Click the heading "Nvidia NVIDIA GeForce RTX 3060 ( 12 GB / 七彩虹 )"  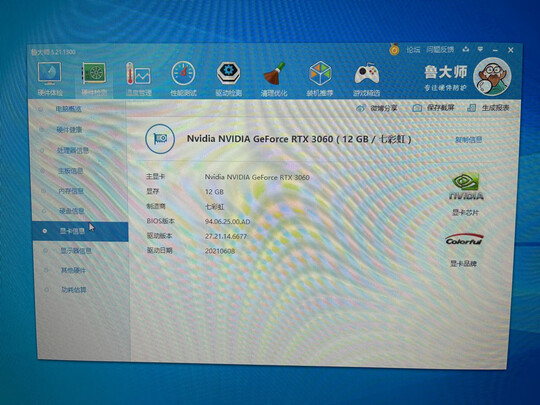(299, 139)
